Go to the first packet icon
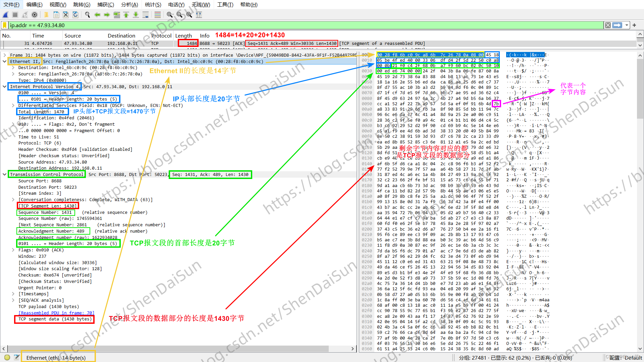644x362 pixels. coord(126,15)
